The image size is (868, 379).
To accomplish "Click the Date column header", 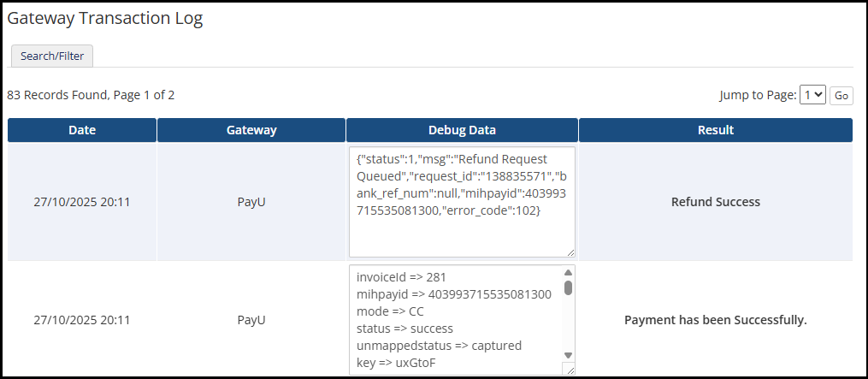I will (x=82, y=130).
